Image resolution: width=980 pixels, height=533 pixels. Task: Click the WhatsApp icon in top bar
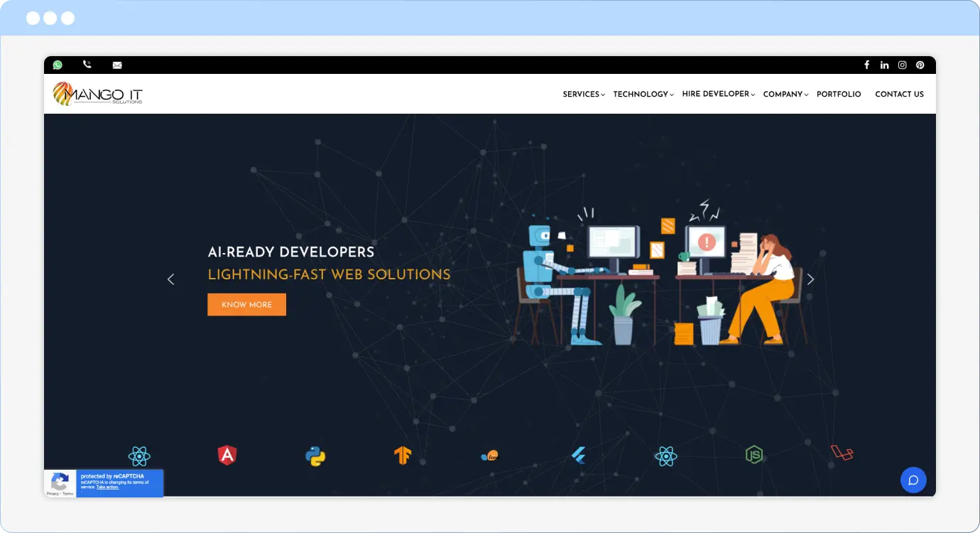[58, 65]
